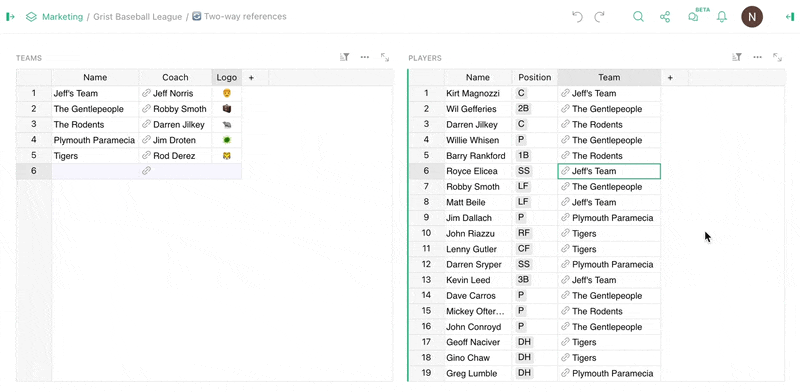This screenshot has height=392, width=800.
Task: Open the document search icon
Action: point(638,17)
